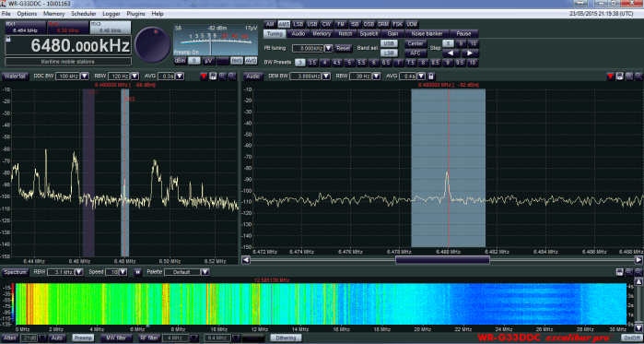Click the Waterfall view button
This screenshot has height=344, width=644.
(x=15, y=77)
